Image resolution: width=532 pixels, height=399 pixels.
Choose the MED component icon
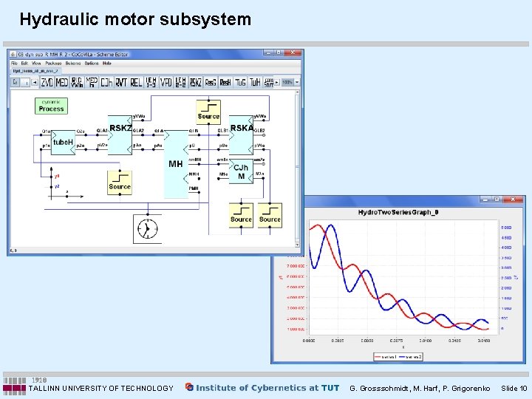tap(62, 82)
